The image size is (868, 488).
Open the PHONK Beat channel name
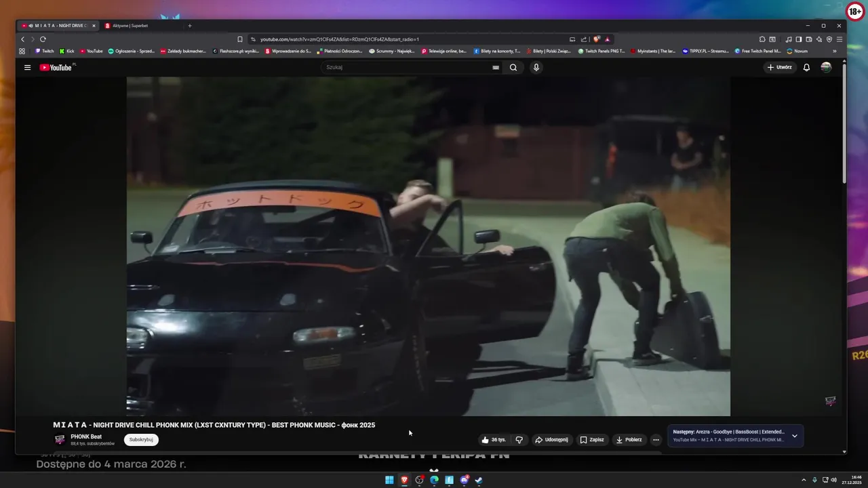coord(86,436)
